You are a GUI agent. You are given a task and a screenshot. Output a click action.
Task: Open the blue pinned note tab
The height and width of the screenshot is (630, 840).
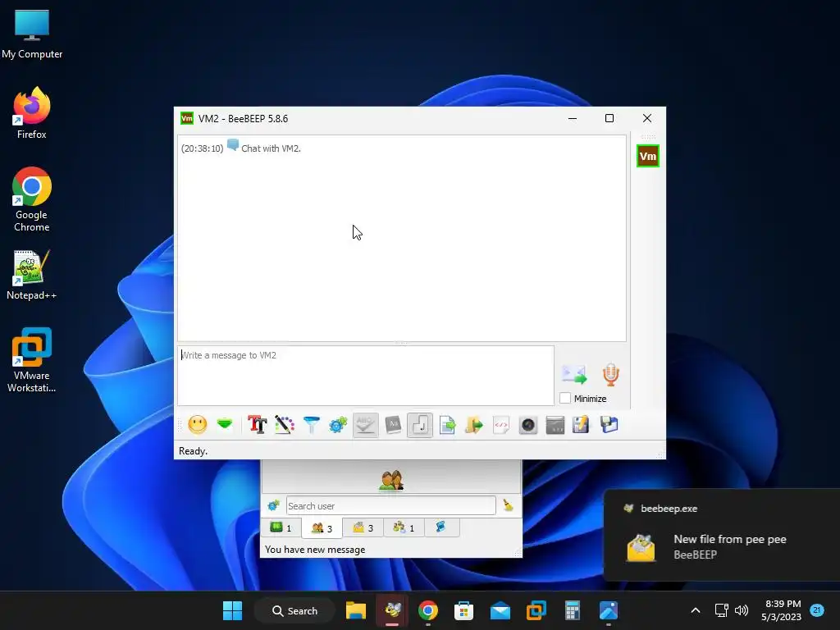pyautogui.click(x=441, y=527)
